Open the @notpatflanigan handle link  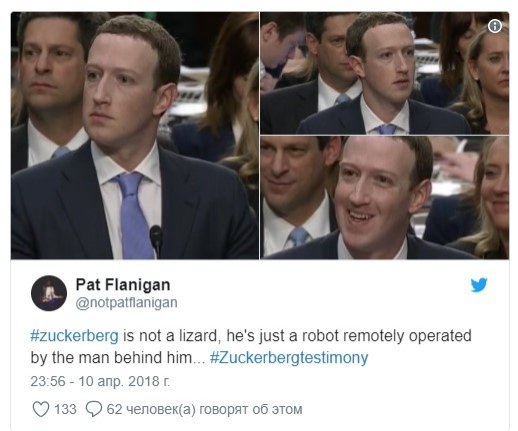[x=127, y=303]
